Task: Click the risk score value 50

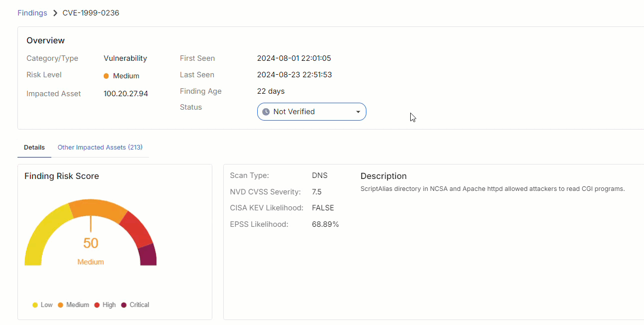Action: tap(91, 243)
